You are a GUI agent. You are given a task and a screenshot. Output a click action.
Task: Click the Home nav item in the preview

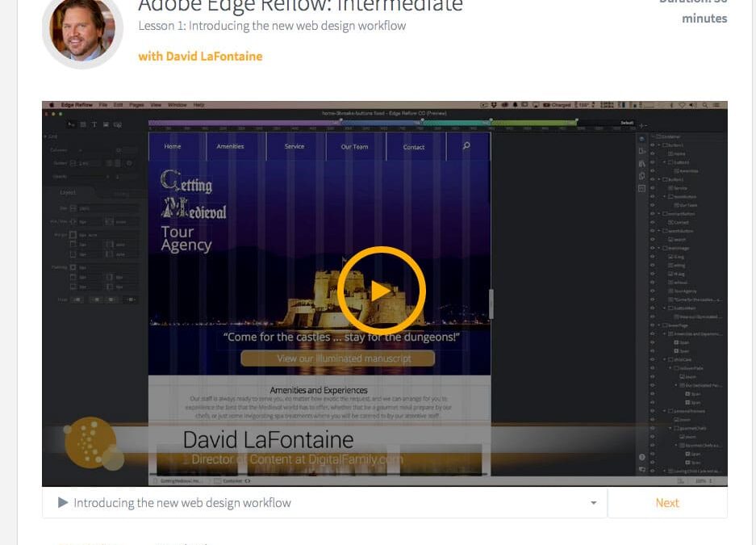[173, 147]
